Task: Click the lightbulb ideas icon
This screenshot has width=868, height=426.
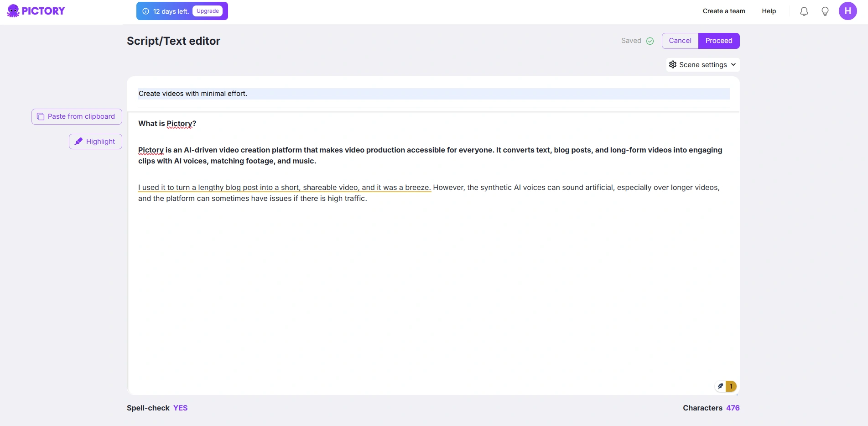Action: tap(825, 11)
